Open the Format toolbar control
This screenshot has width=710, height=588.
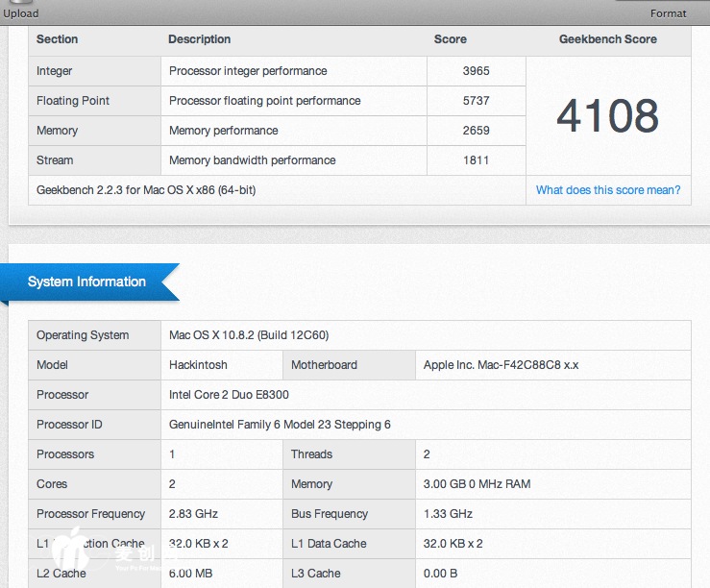click(668, 12)
